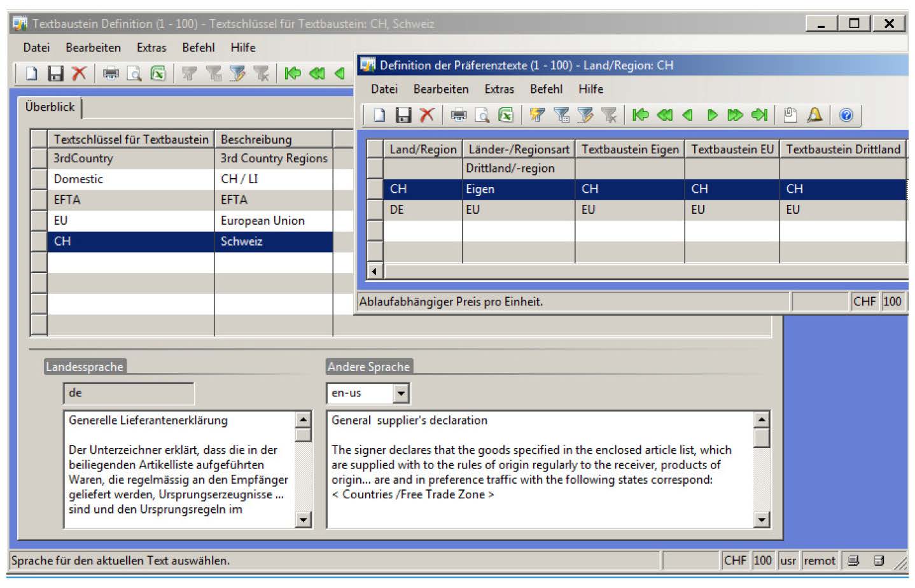Open Extras menu in Textbaustein Definition window
The height and width of the screenshot is (588, 915).
151,47
